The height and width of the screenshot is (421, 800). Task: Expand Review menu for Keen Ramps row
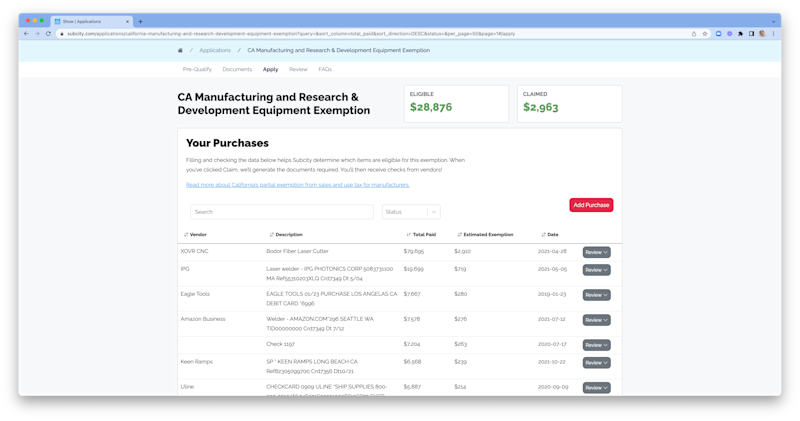pyautogui.click(x=596, y=363)
